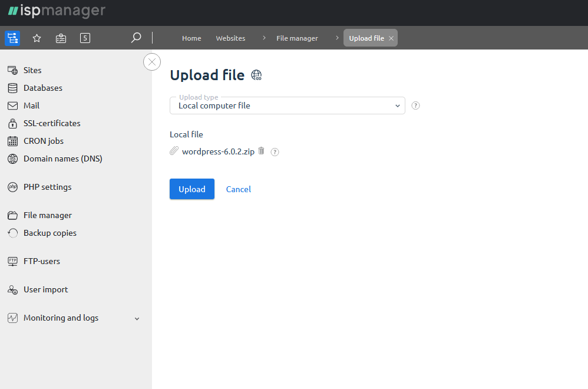Open the Sites section in sidebar

32,70
